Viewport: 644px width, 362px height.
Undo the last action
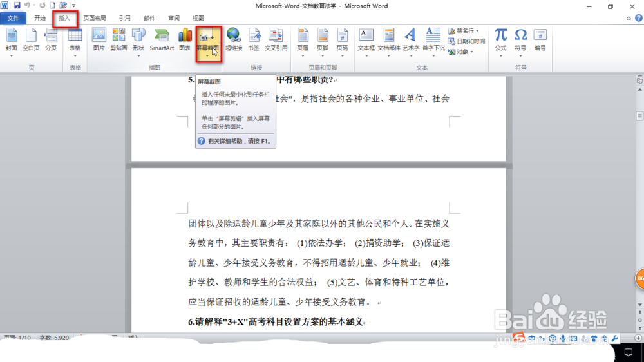click(x=27, y=5)
